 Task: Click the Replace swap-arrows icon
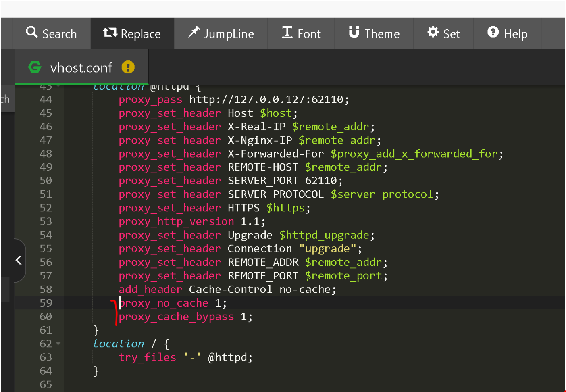pos(110,33)
